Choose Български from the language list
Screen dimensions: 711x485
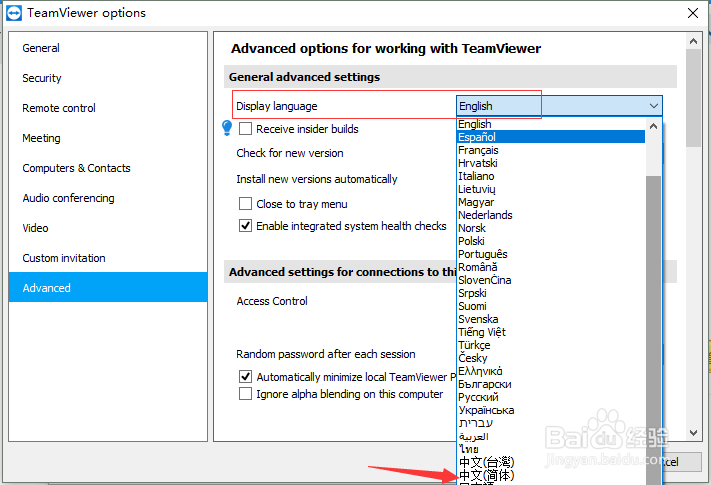(550, 384)
